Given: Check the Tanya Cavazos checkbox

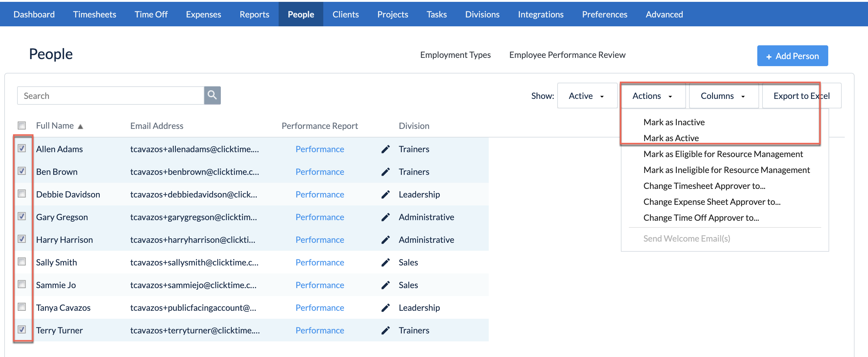Looking at the screenshot, I should tap(22, 306).
